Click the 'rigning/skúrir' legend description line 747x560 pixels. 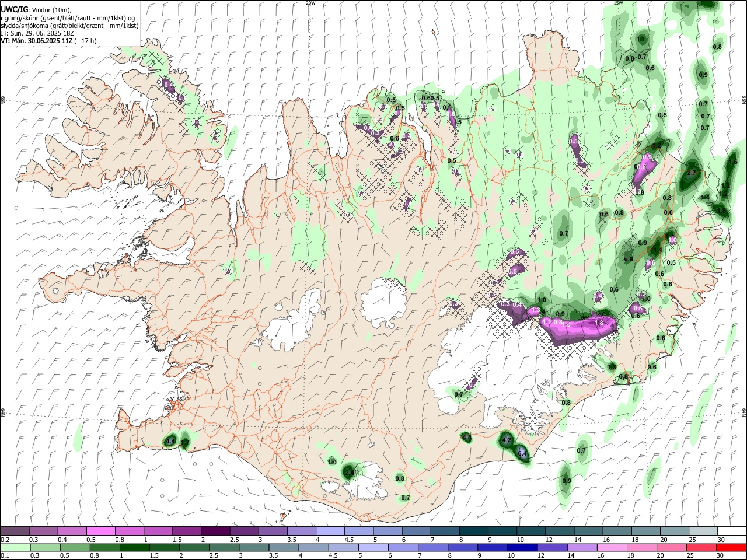pyautogui.click(x=69, y=17)
